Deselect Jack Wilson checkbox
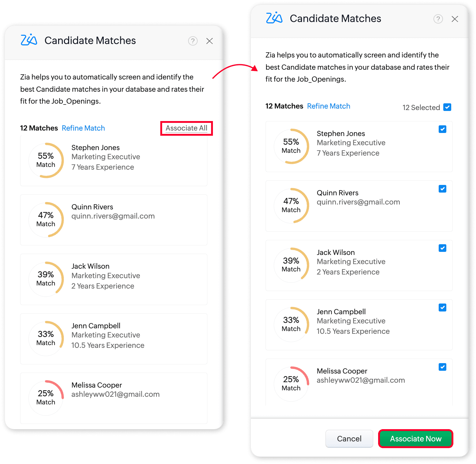476x464 pixels. point(442,248)
